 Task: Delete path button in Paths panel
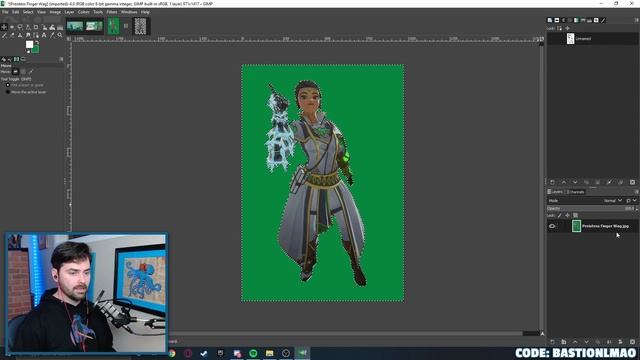pos(632,182)
